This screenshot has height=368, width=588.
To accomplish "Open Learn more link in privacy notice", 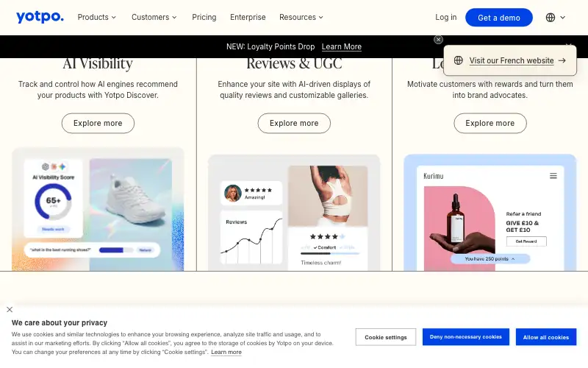I will pos(226,353).
